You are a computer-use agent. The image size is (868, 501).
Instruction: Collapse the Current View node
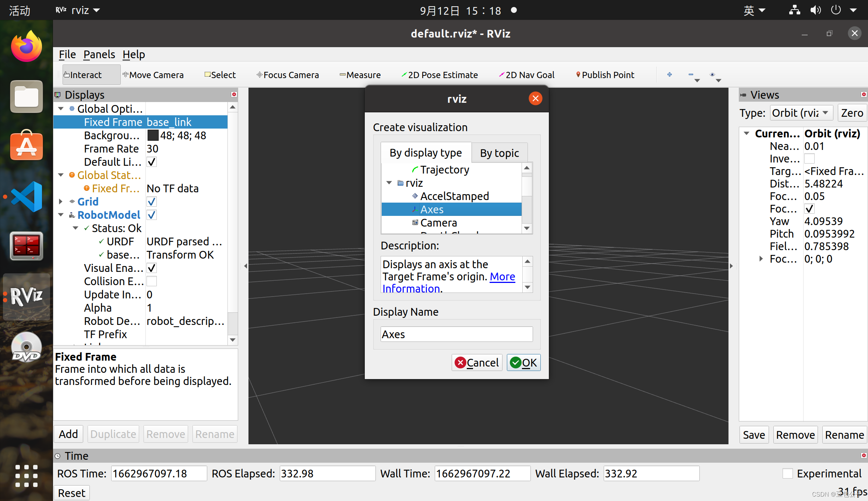(746, 133)
